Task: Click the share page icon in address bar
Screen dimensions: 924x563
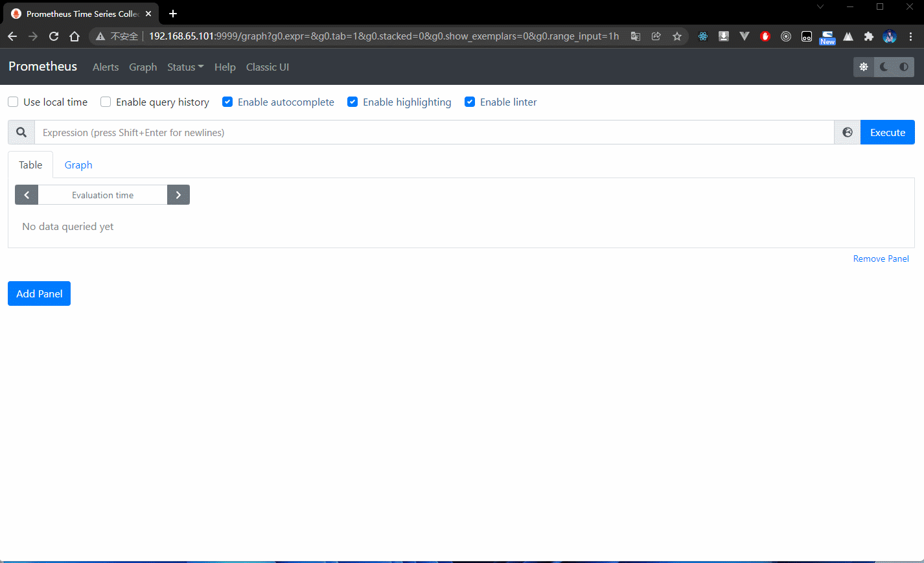Action: pyautogui.click(x=656, y=36)
